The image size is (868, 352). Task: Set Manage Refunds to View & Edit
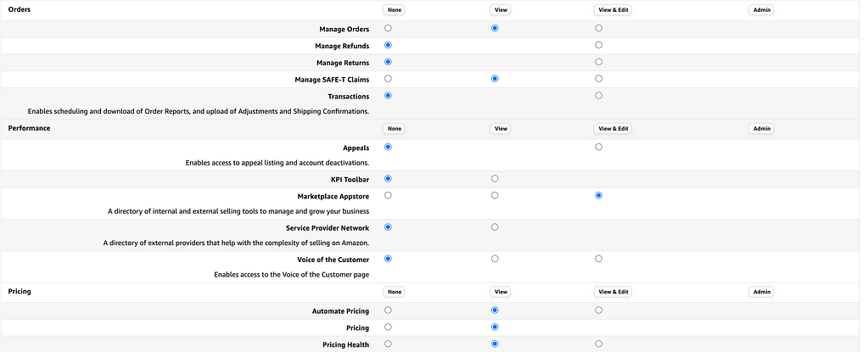click(598, 45)
